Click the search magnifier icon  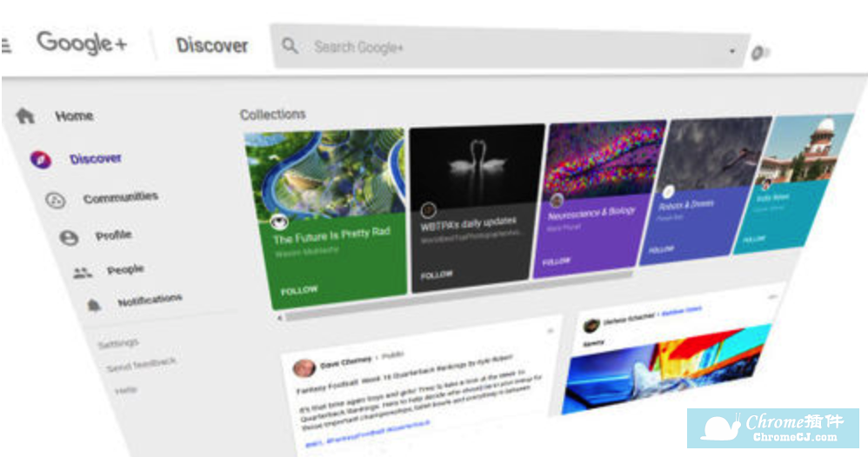[x=290, y=45]
